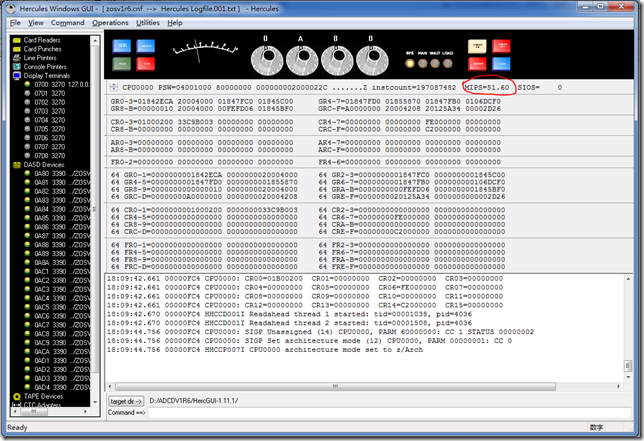Screen dimensions: 644x441
Task: Click status light of terminal 0700
Action: pyautogui.click(x=28, y=84)
